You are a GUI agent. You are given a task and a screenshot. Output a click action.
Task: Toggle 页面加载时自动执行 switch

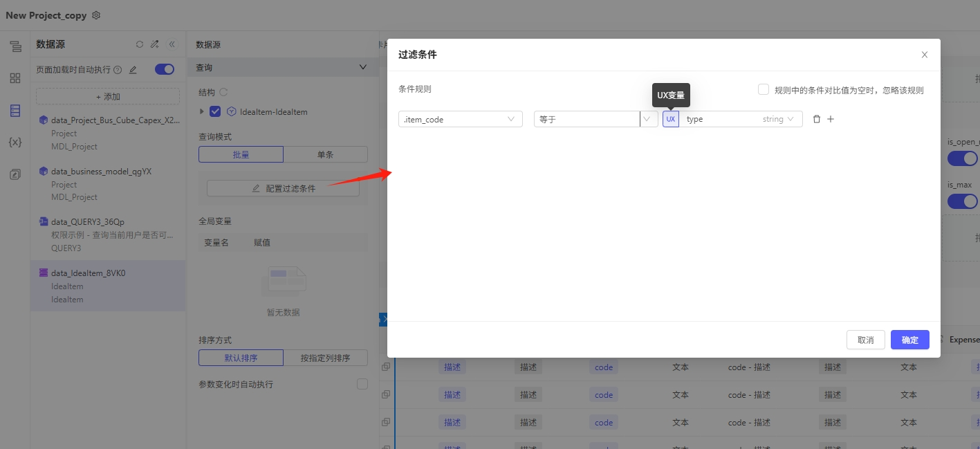165,69
